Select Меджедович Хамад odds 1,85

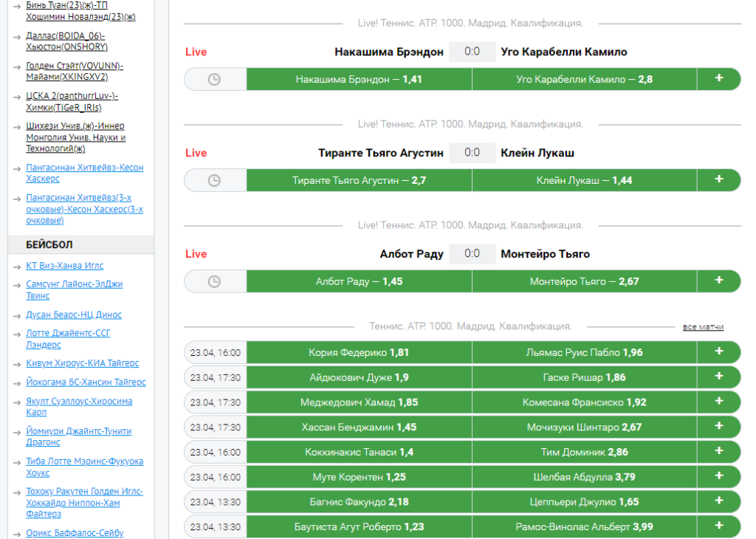coord(360,402)
